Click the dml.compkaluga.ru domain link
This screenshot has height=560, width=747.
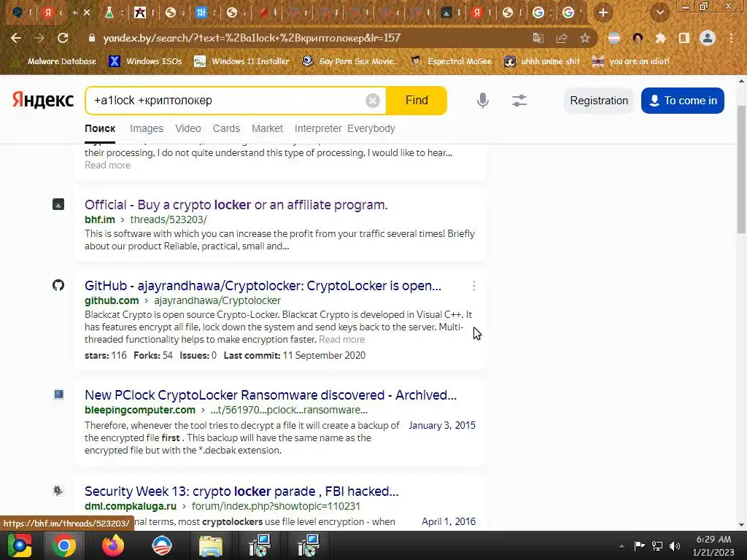[x=131, y=506]
